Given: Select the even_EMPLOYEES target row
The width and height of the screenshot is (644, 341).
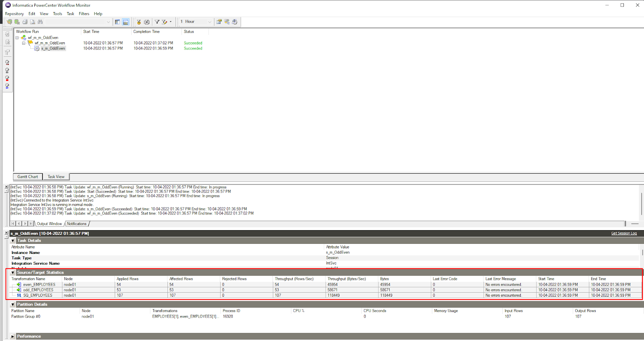Looking at the screenshot, I should (326, 285).
